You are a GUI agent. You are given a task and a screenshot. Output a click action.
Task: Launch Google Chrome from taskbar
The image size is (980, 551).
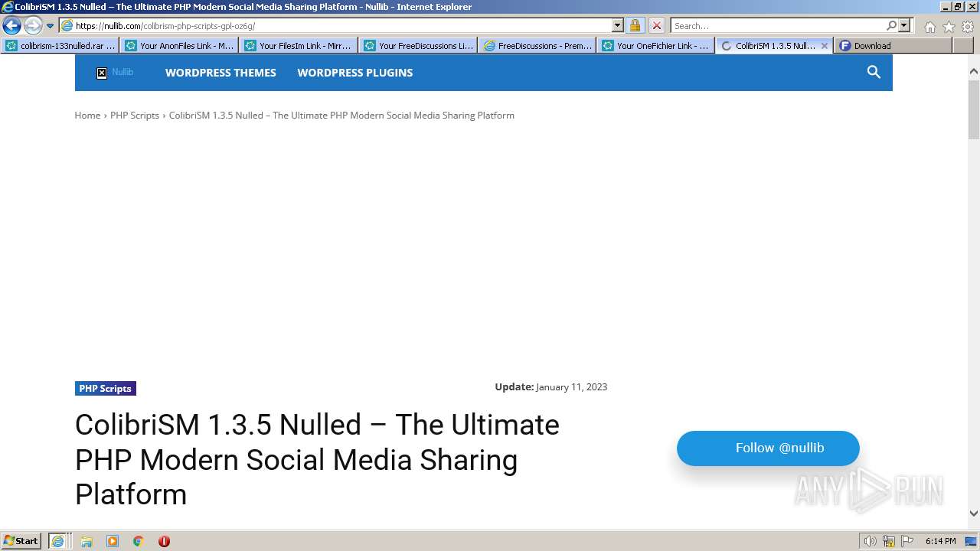(138, 541)
